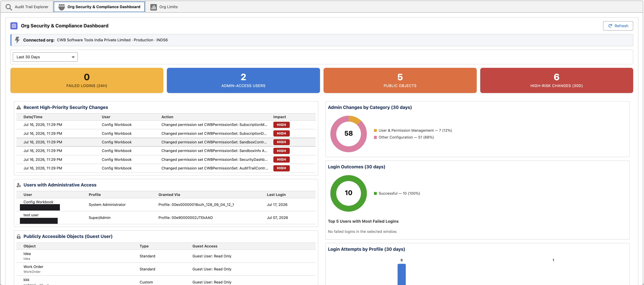Viewport: 644px width, 285px height.
Task: Click the green Successful legend swatch
Action: [375, 194]
